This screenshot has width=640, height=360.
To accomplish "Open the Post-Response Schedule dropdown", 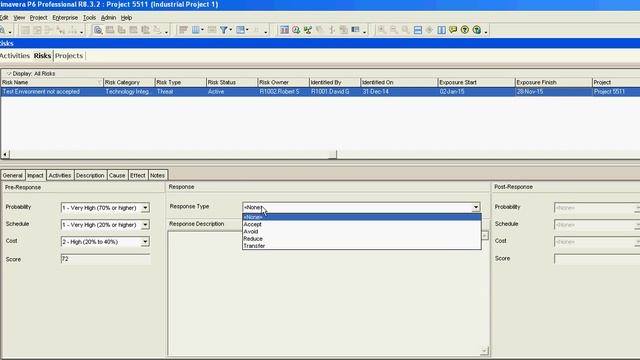I will pyautogui.click(x=637, y=225).
